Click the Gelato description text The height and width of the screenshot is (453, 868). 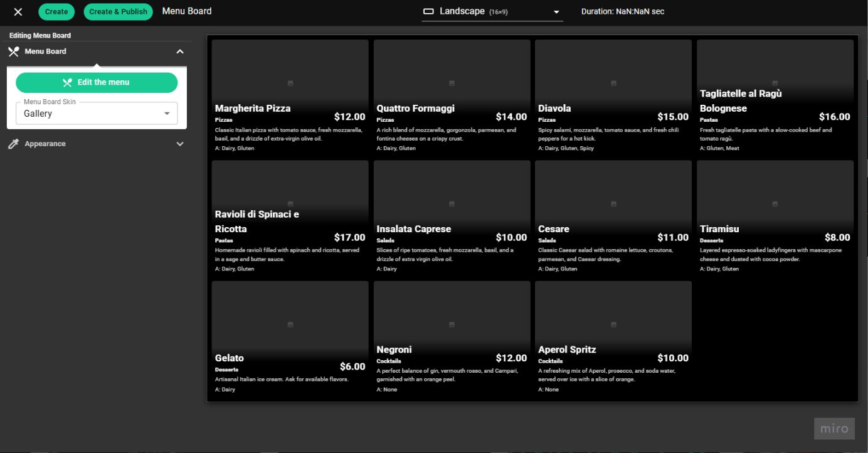(x=282, y=379)
